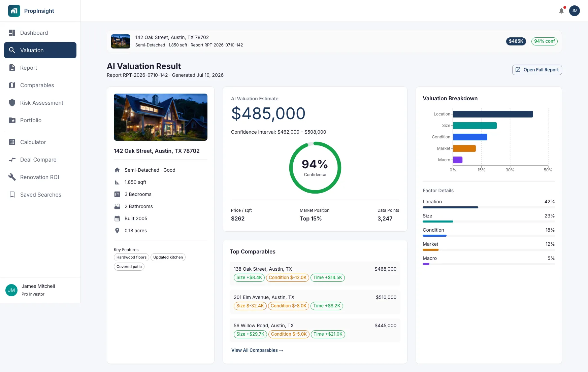Screen dimensions: 588x372
Task: Click the square-foot icon beside 1,850 sqft
Action: tap(117, 182)
